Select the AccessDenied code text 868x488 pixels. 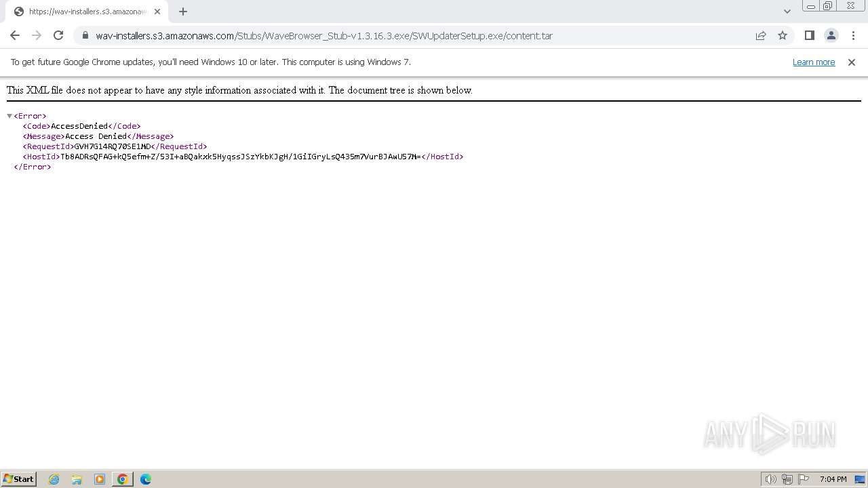79,126
